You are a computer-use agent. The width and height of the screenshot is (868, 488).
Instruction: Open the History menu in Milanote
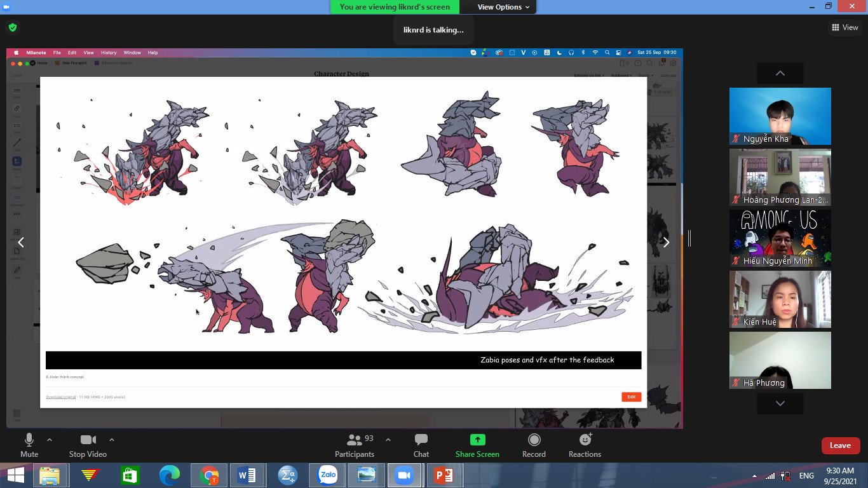(109, 53)
